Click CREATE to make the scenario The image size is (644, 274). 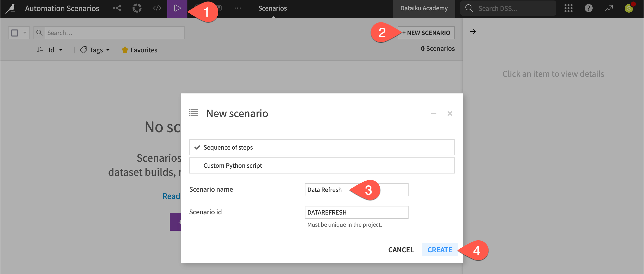click(x=440, y=250)
